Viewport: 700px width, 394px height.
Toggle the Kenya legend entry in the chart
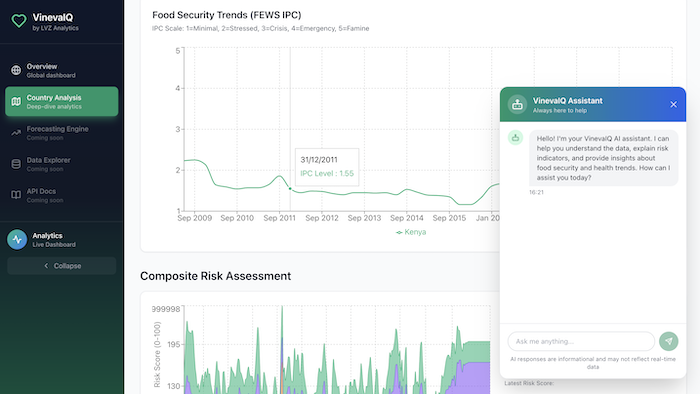pos(411,232)
